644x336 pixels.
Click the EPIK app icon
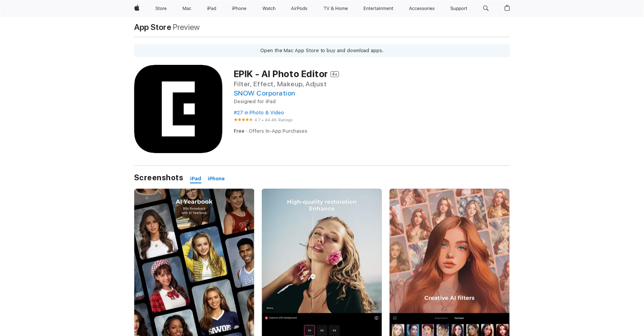[178, 109]
